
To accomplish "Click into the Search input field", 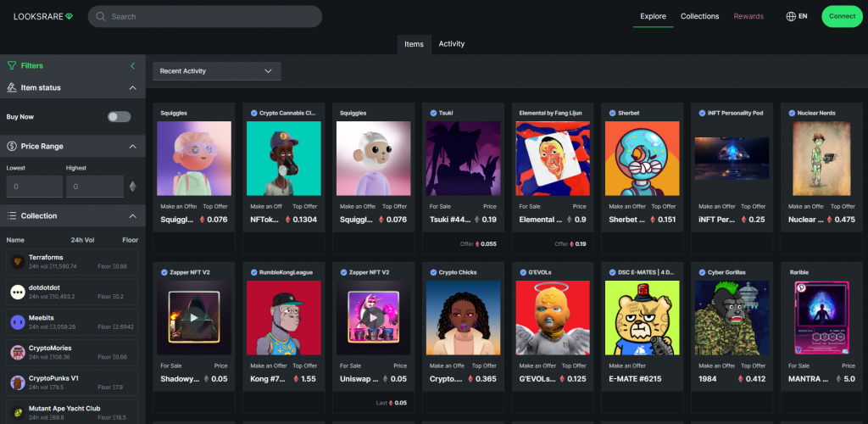I will (x=205, y=17).
